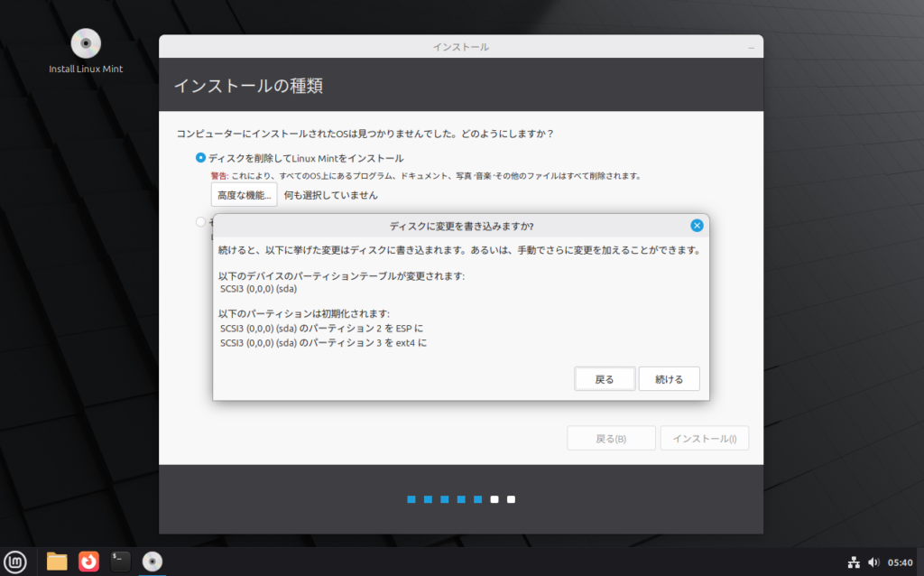
Task: Select the installer disc icon in taskbar
Action: coord(152,562)
